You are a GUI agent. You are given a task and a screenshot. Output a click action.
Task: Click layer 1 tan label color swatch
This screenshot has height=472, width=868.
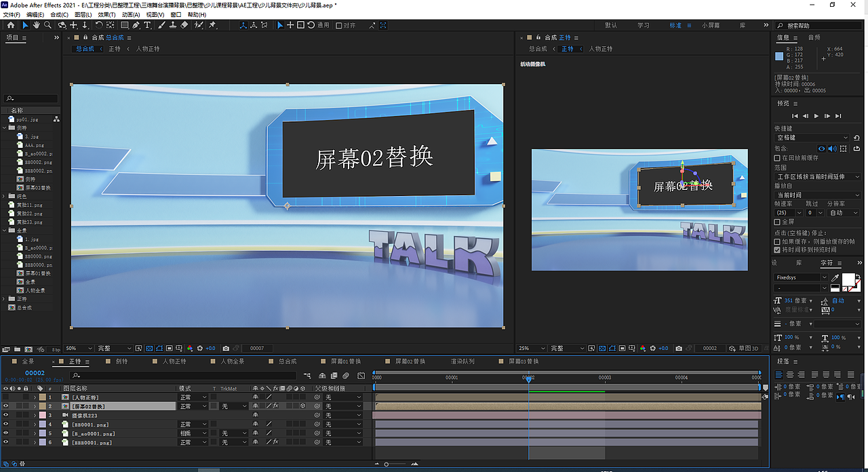42,397
